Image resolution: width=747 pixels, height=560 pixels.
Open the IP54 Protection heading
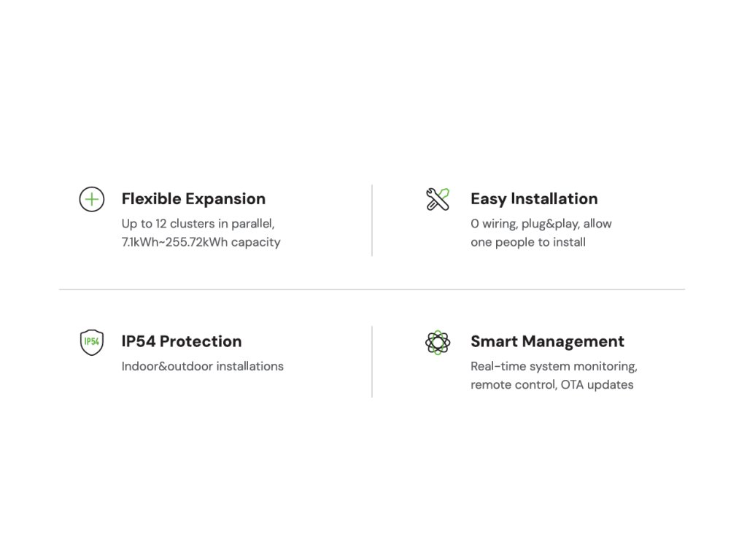point(182,341)
